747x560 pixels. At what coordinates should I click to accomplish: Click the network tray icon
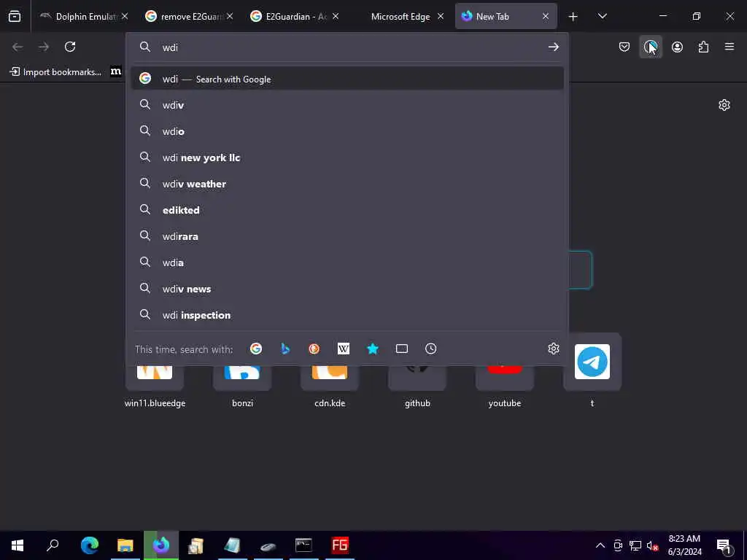tap(635, 545)
